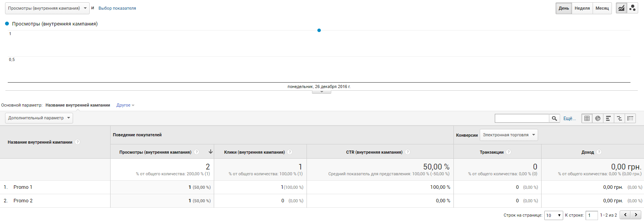
Task: Go to previous page of results
Action: [x=625, y=215]
